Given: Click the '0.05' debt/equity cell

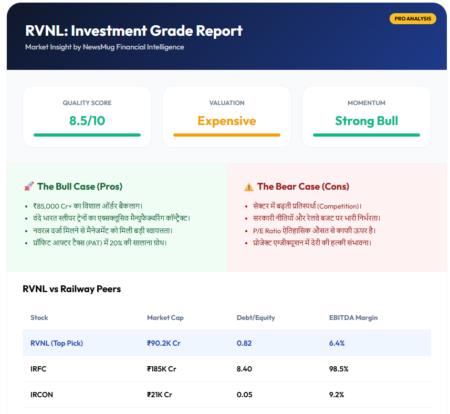Looking at the screenshot, I should pyautogui.click(x=244, y=395).
